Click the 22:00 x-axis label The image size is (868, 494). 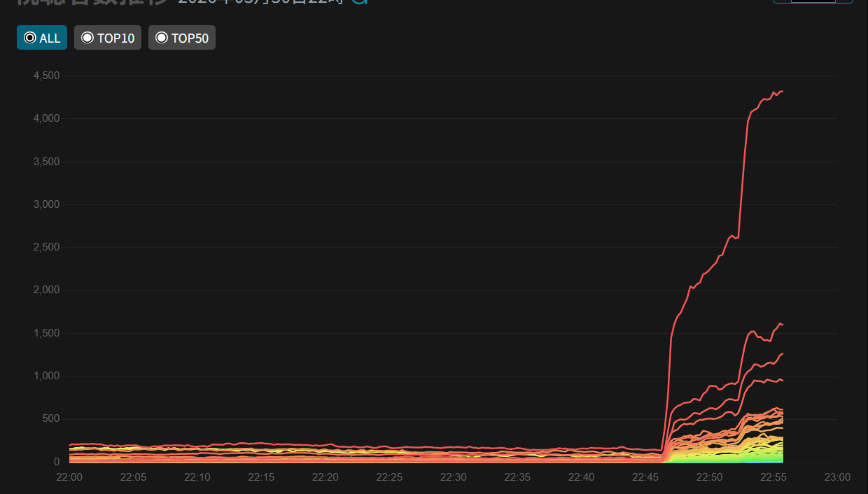click(x=69, y=477)
